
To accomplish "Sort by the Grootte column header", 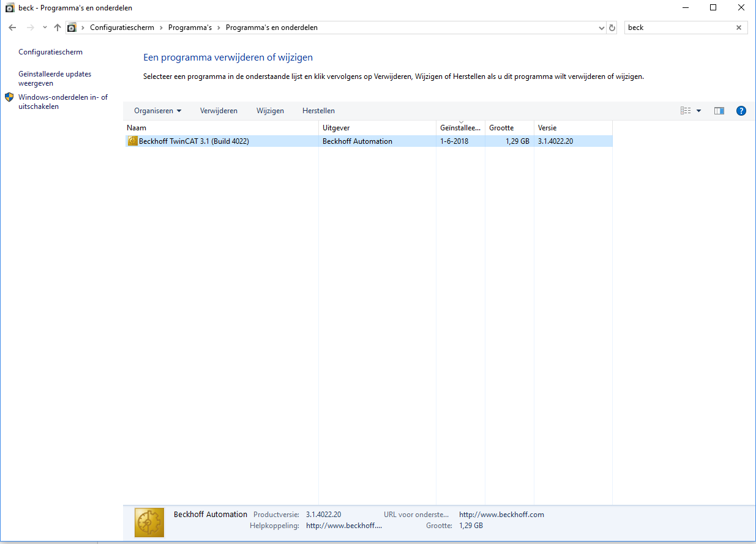I will (509, 128).
